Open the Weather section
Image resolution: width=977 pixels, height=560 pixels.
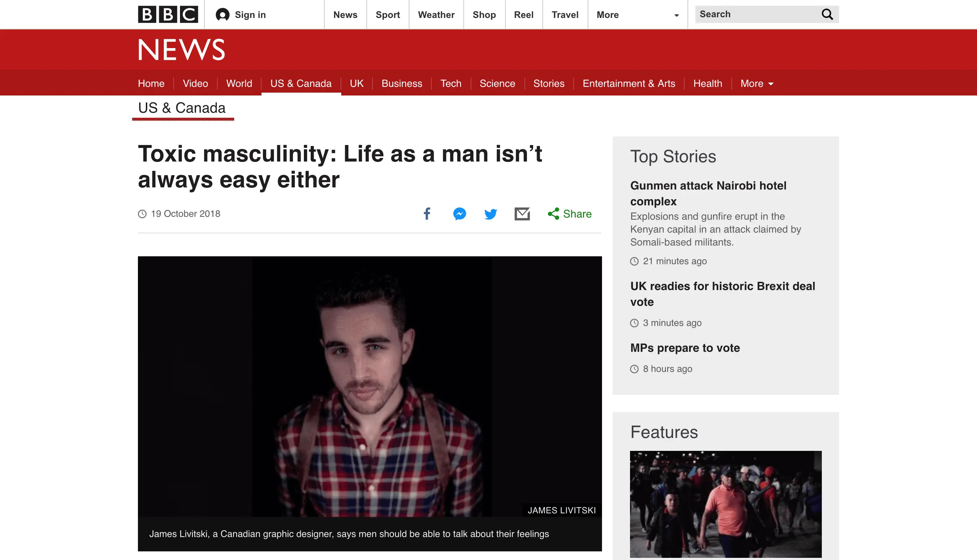tap(436, 15)
